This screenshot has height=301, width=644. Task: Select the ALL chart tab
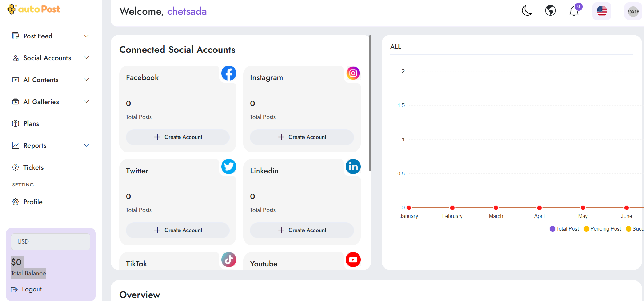(396, 47)
